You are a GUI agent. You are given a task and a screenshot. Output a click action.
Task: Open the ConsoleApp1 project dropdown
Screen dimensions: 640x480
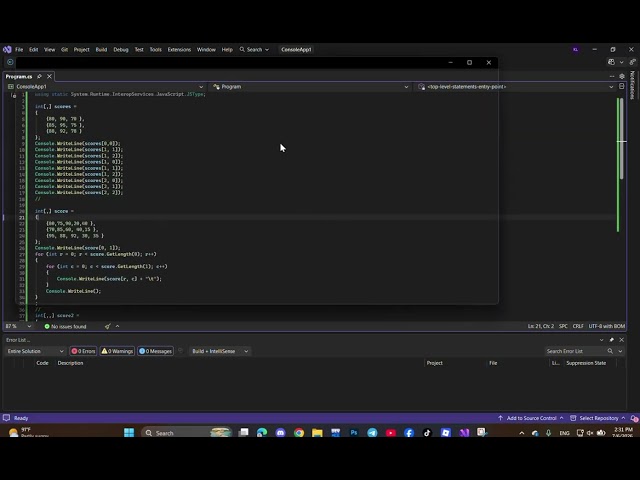pyautogui.click(x=106, y=87)
